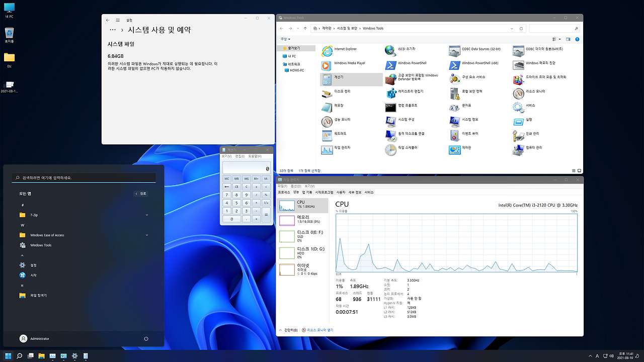Image resolution: width=644 pixels, height=362 pixels.
Task: Click the Windows Start button on taskbar
Action: coord(8,356)
